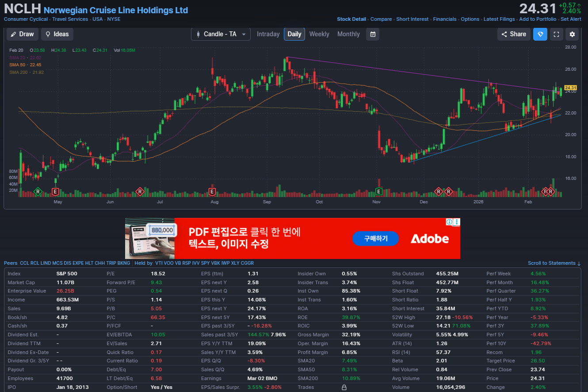Open the Ideas lightbulb button
The width and height of the screenshot is (588, 392).
pos(57,34)
